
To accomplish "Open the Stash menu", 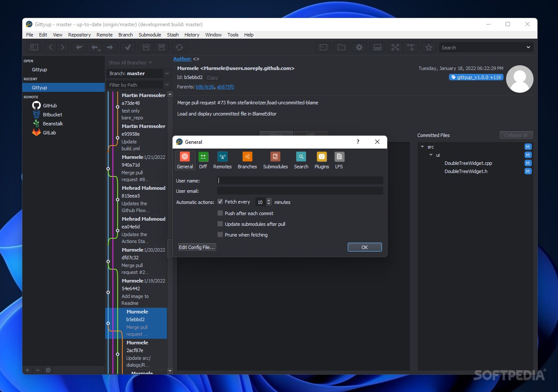I will click(x=173, y=35).
